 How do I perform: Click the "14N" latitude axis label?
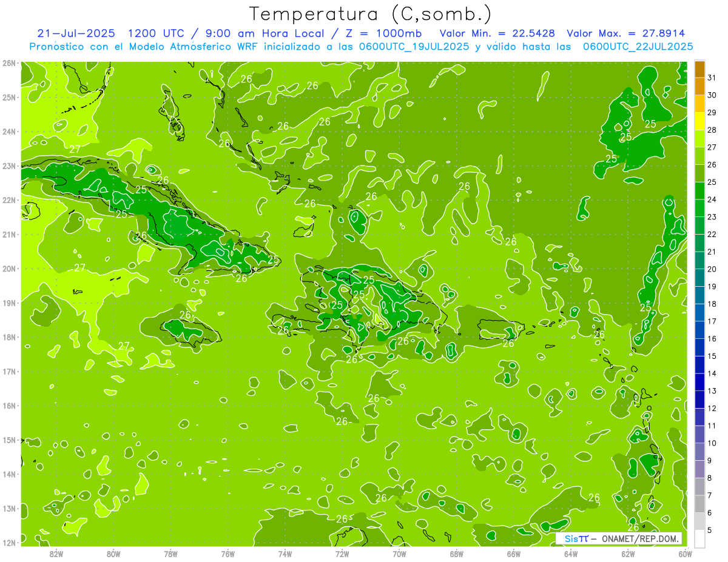coord(9,474)
